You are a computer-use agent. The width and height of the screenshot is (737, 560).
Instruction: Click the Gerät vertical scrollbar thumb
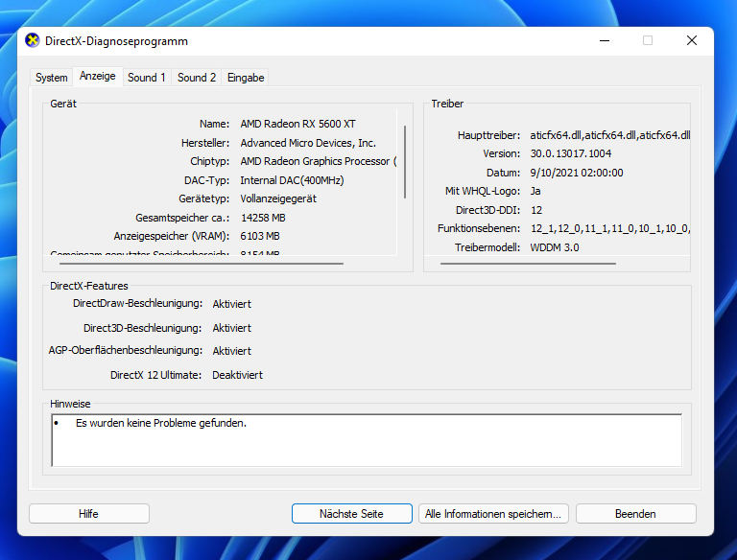(405, 162)
